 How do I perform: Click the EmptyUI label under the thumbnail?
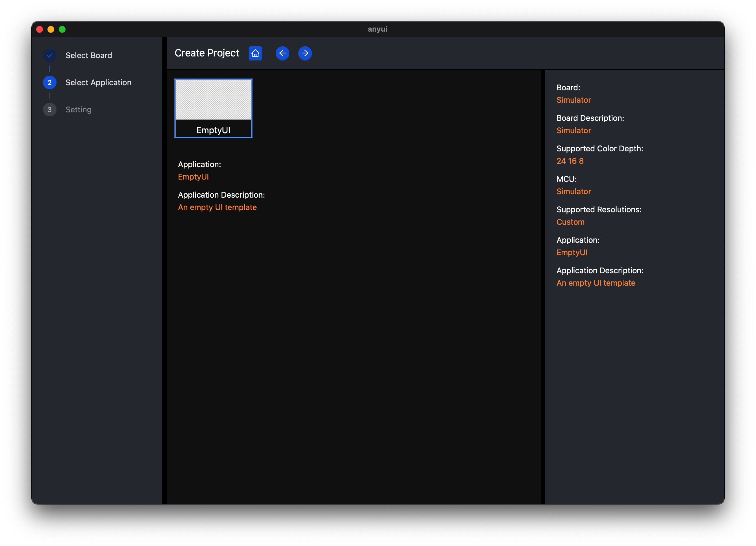coord(213,130)
